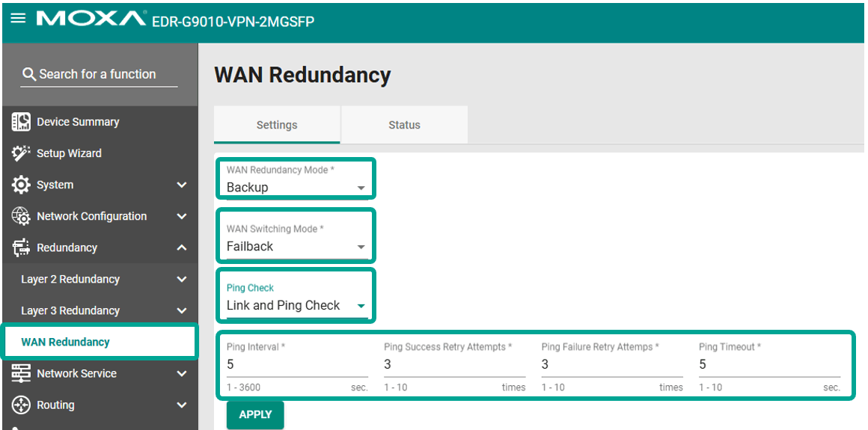868x430 pixels.
Task: Open the WAN Redundancy Mode dropdown
Action: pos(296,187)
